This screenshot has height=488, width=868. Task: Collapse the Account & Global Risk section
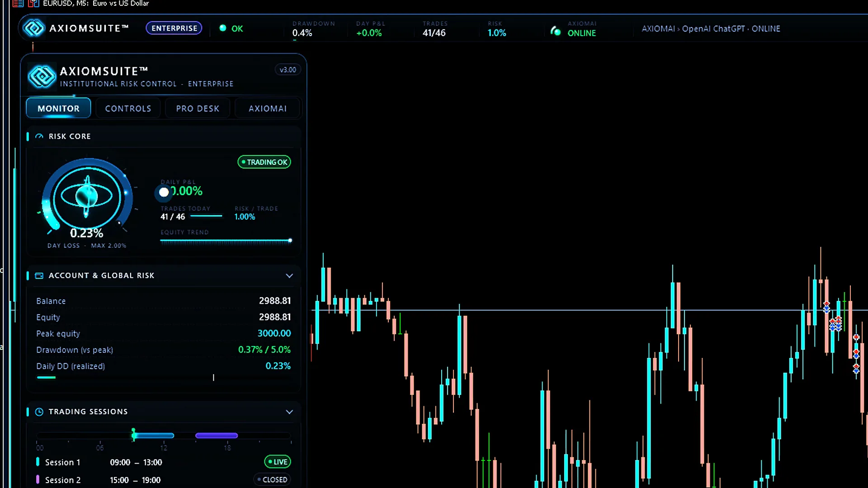pyautogui.click(x=289, y=276)
